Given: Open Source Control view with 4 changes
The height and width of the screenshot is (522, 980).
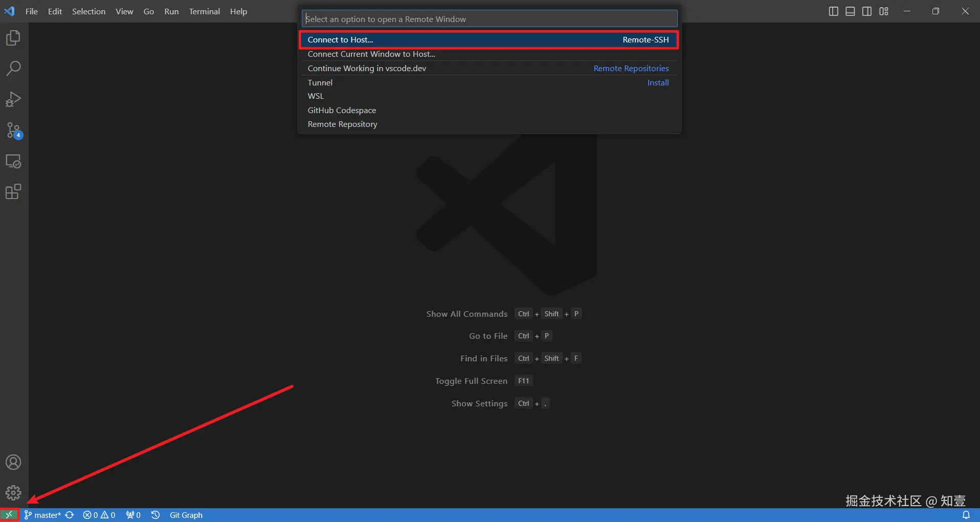Looking at the screenshot, I should pyautogui.click(x=13, y=130).
